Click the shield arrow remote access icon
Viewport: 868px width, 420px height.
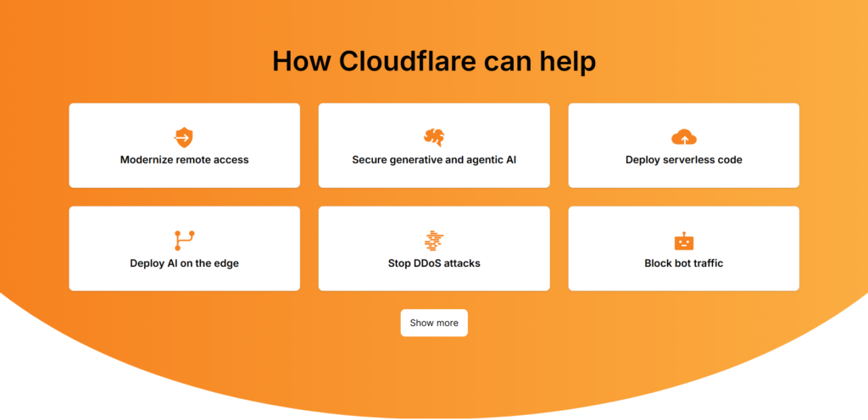pos(184,138)
